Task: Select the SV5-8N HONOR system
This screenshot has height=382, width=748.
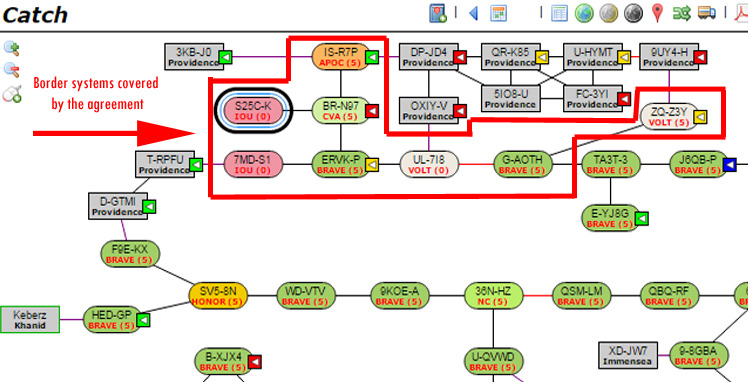Action: click(x=218, y=296)
